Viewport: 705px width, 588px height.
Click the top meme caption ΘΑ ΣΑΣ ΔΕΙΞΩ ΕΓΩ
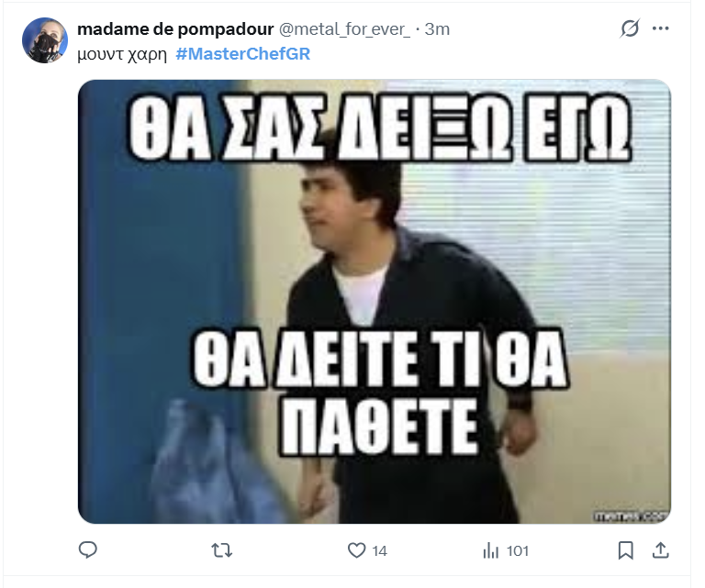[380, 127]
